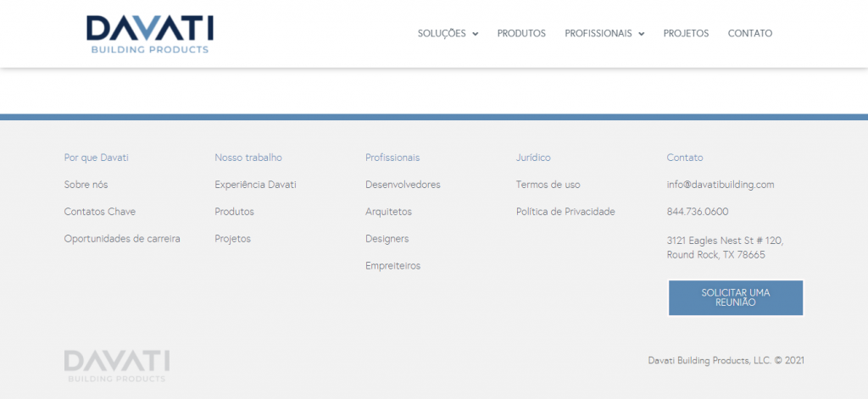Click the Davati Building Products header logo
868x399 pixels.
[150, 35]
